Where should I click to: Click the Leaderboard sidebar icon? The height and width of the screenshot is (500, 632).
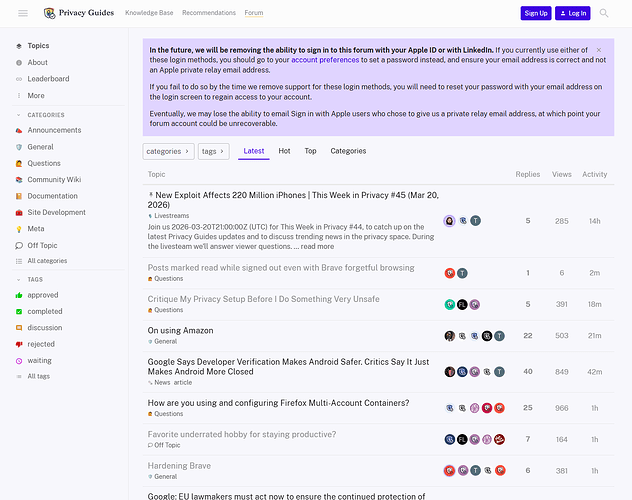click(x=19, y=79)
